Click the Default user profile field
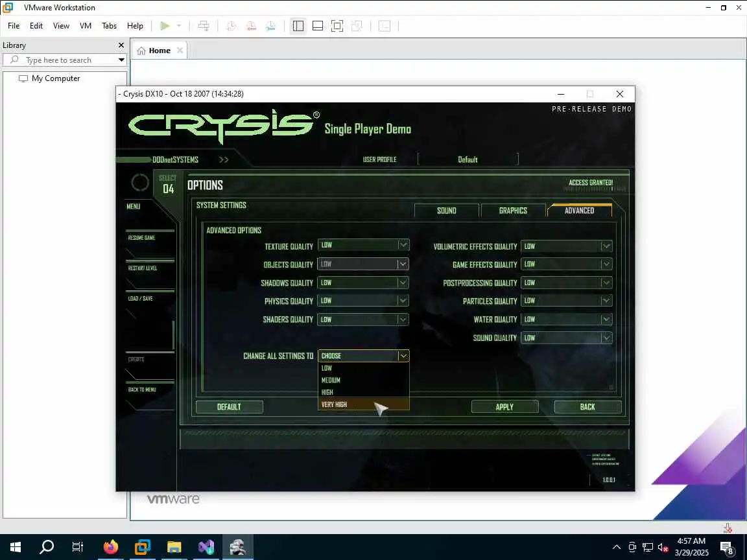 468,159
